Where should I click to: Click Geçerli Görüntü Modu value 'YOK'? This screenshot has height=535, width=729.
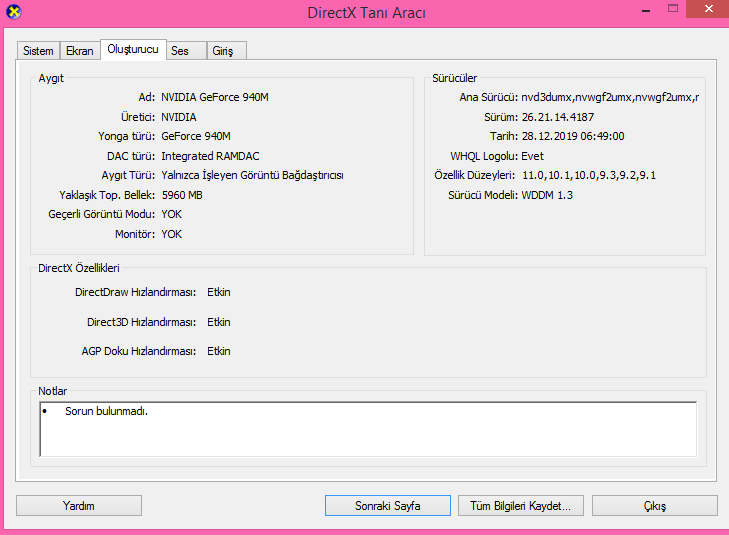pos(172,214)
